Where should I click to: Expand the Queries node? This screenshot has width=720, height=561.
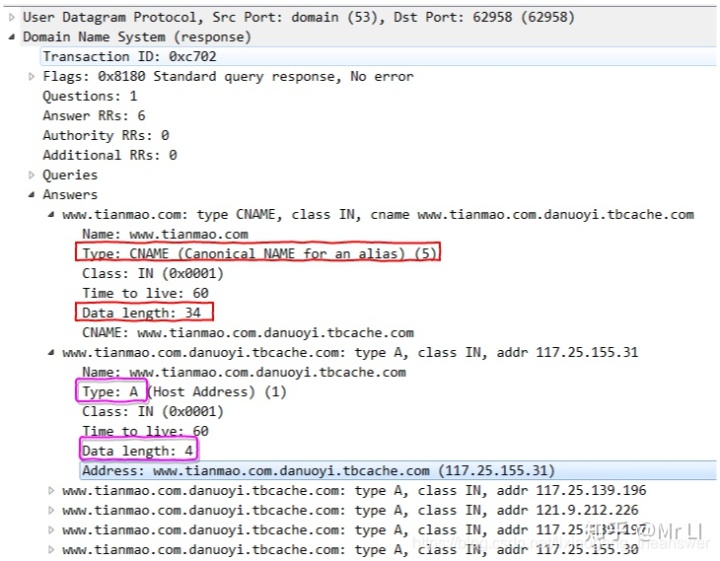31,175
